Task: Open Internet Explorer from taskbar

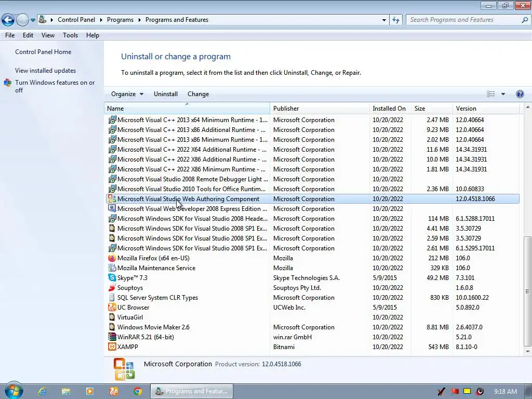Action: pos(42,391)
